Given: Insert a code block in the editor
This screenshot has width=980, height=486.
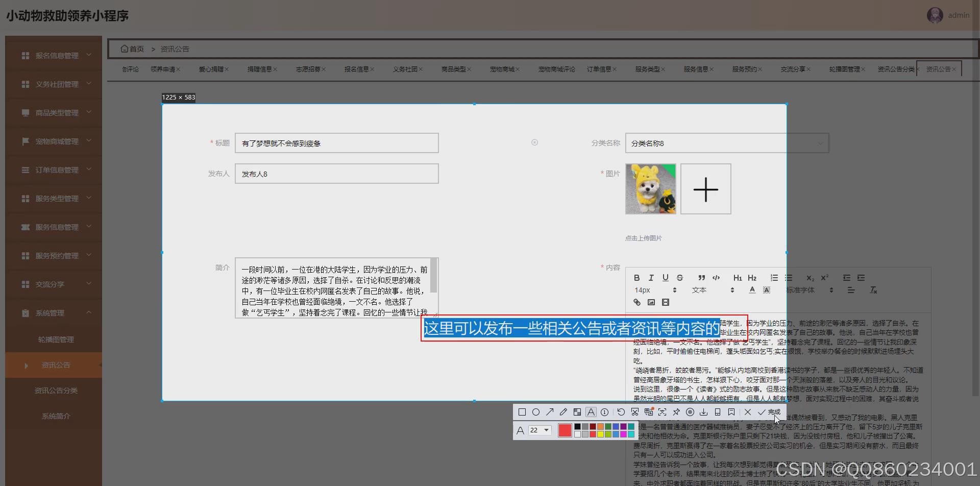Looking at the screenshot, I should [x=716, y=278].
